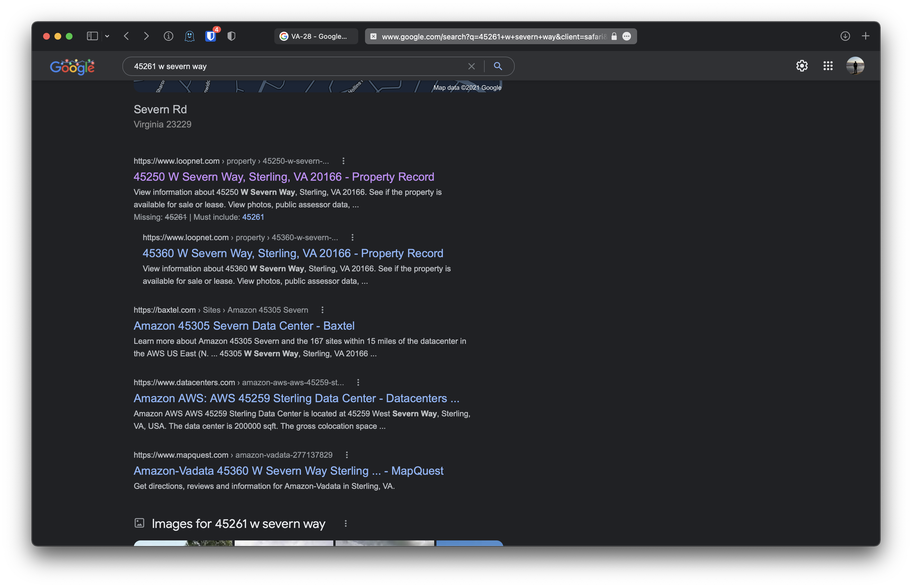Open the info extension icon in toolbar
Screen dimensions: 912x588
click(169, 36)
